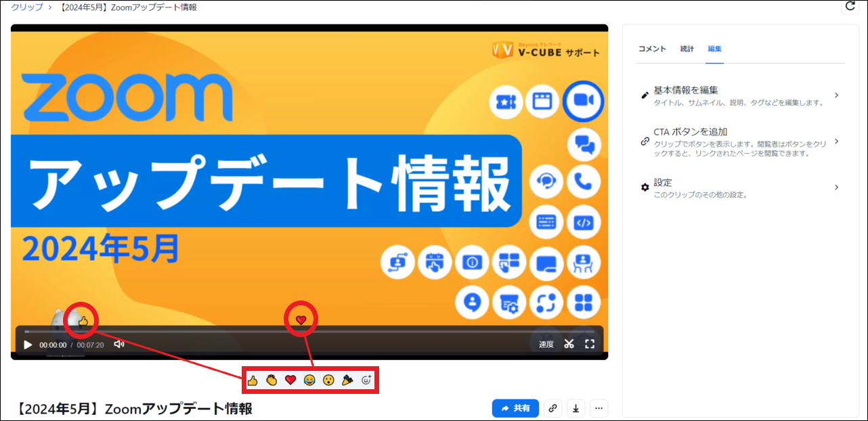React with red heart emoji

click(290, 380)
